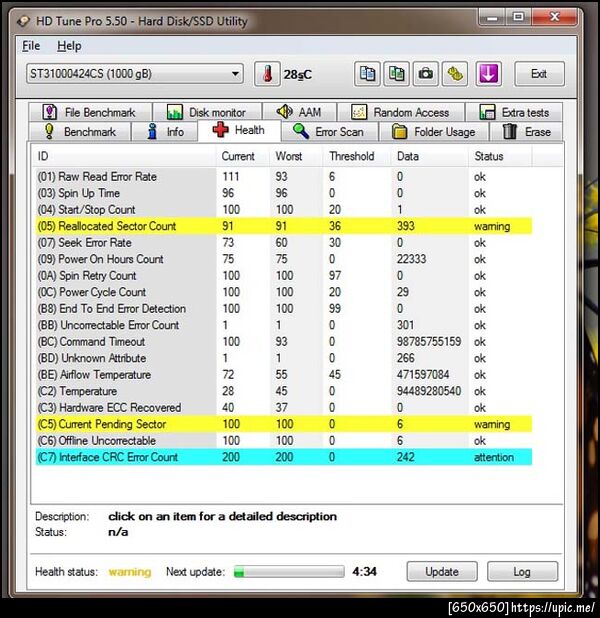This screenshot has height=618, width=600.
Task: Switch to the Erase tab
Action: click(x=526, y=131)
